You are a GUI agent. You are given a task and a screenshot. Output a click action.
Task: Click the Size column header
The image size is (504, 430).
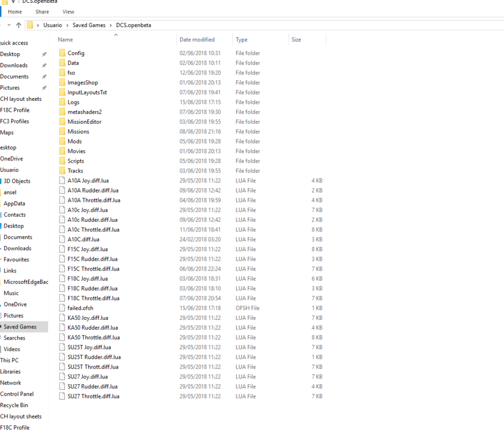click(x=296, y=39)
